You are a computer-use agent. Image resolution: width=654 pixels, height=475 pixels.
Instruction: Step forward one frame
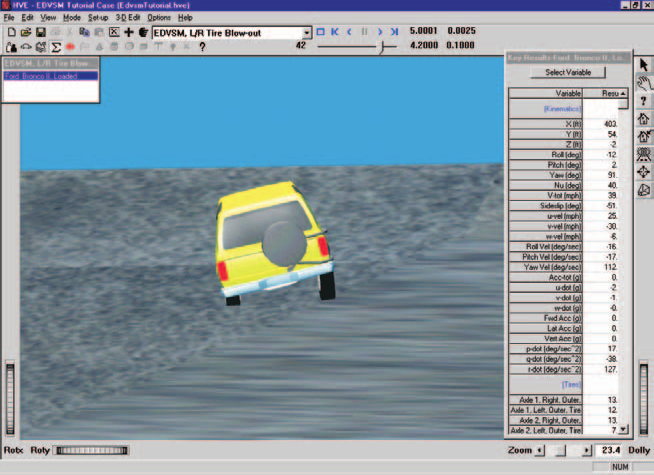tap(379, 32)
